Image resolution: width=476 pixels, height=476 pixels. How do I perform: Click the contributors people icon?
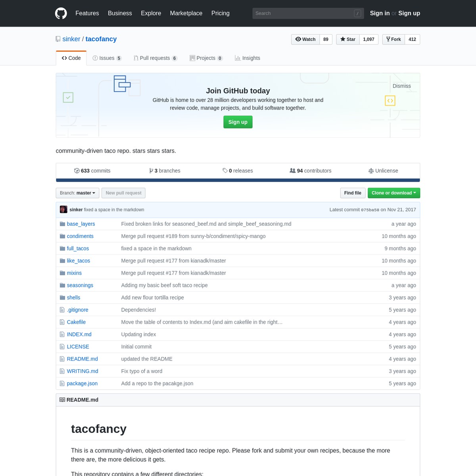tap(293, 171)
